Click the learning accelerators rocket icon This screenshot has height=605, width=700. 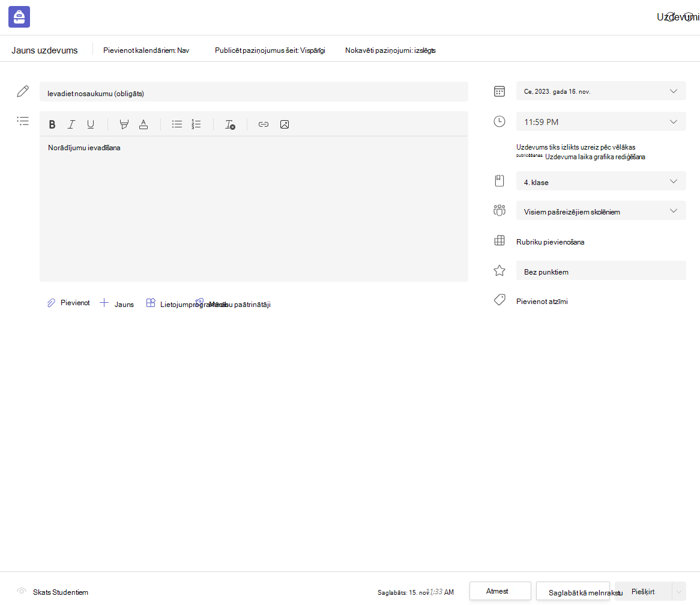pyautogui.click(x=199, y=303)
